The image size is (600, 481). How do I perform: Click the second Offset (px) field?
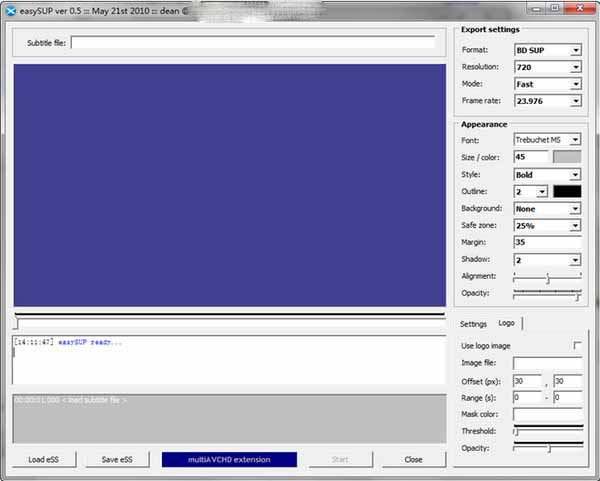pos(568,381)
